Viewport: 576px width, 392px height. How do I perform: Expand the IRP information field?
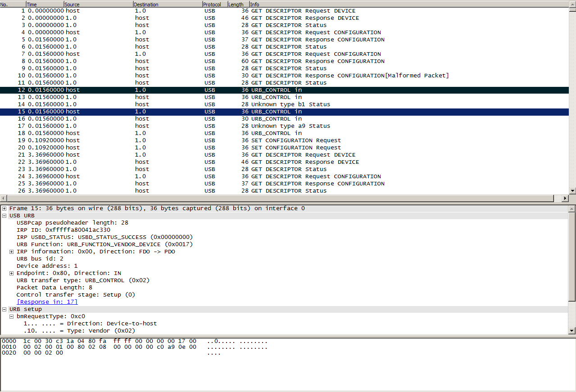tap(12, 252)
